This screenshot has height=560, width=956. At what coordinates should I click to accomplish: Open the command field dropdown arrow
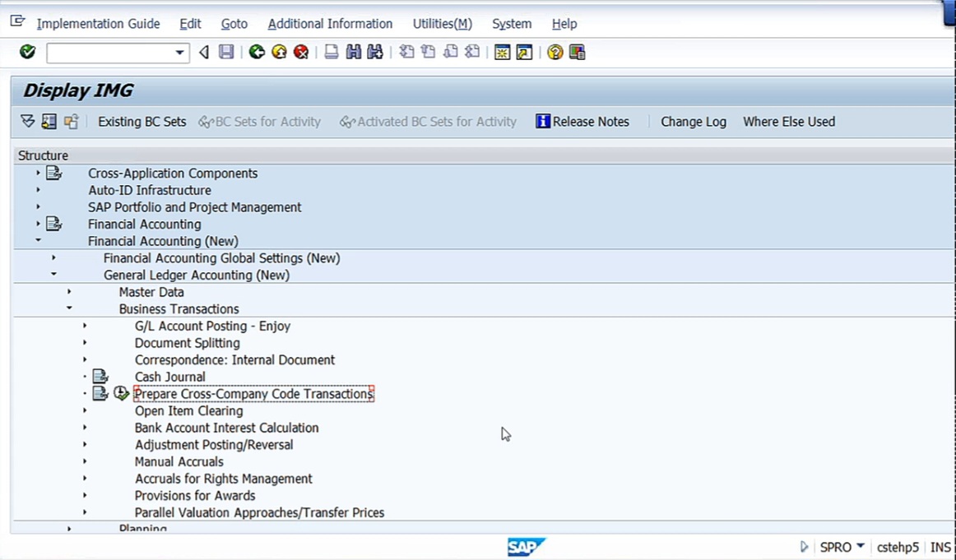[179, 53]
